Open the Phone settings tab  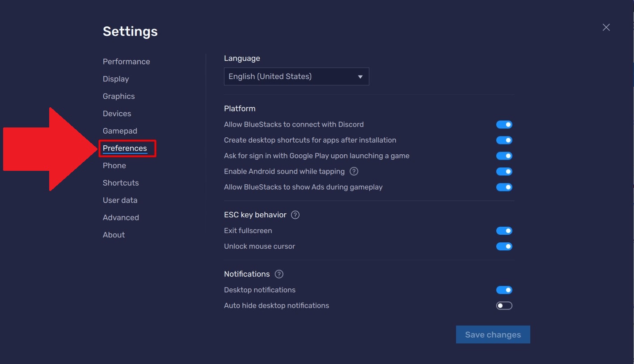[114, 165]
